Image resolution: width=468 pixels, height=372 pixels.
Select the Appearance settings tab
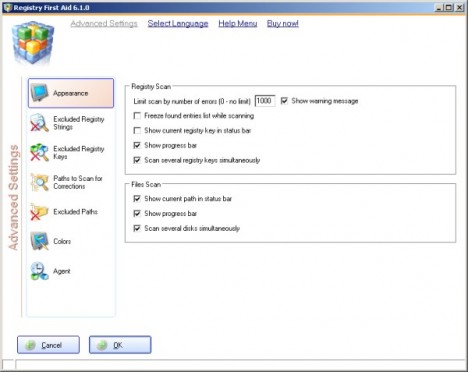(71, 93)
